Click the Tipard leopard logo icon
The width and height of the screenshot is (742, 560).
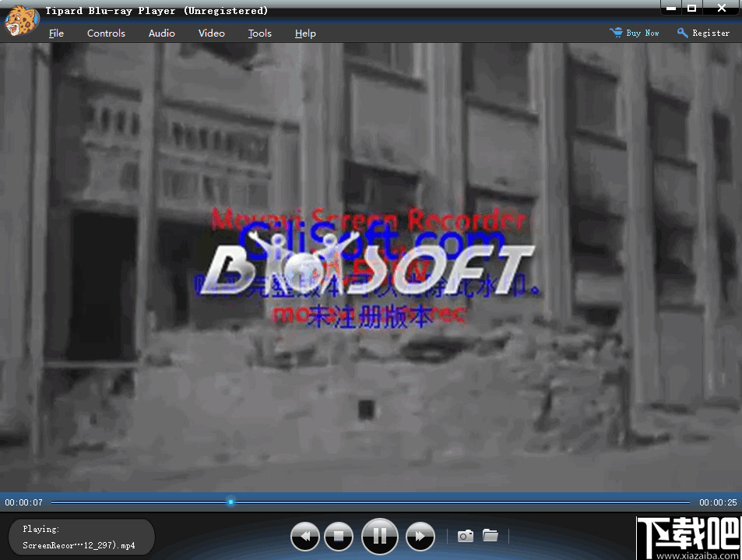[x=21, y=20]
